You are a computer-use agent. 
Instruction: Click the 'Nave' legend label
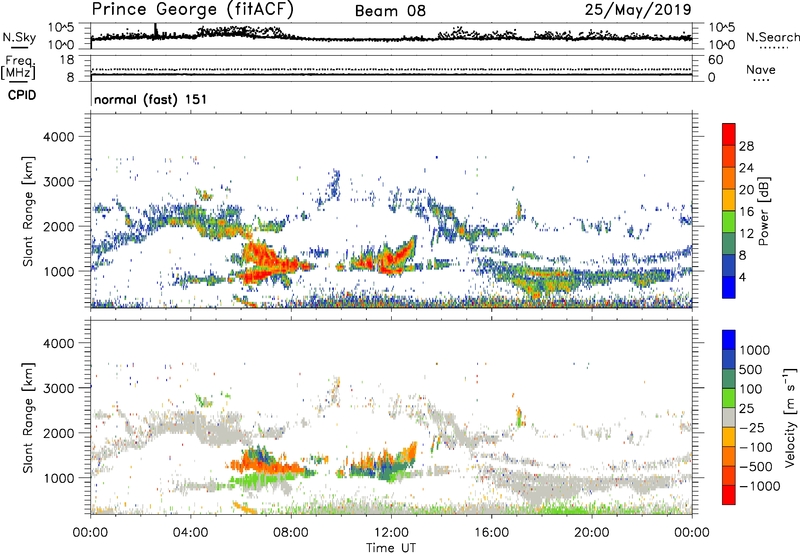click(761, 69)
